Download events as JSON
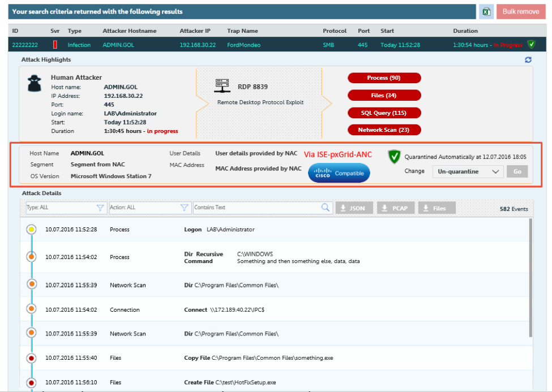552x392 pixels. pos(352,208)
